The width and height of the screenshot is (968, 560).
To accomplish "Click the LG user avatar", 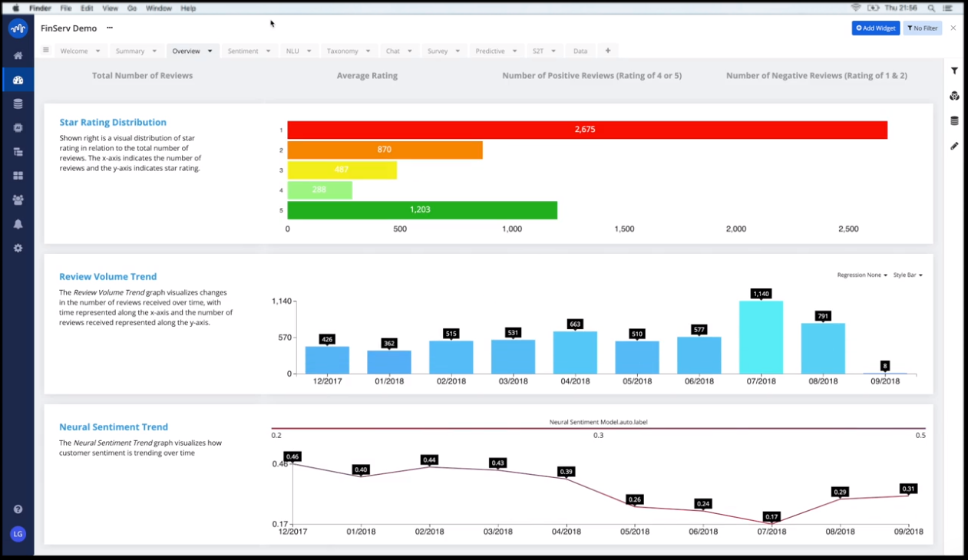I will pos(18,533).
